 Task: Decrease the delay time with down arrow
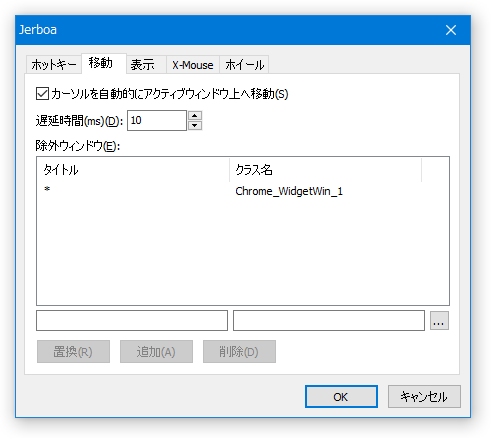tap(195, 125)
